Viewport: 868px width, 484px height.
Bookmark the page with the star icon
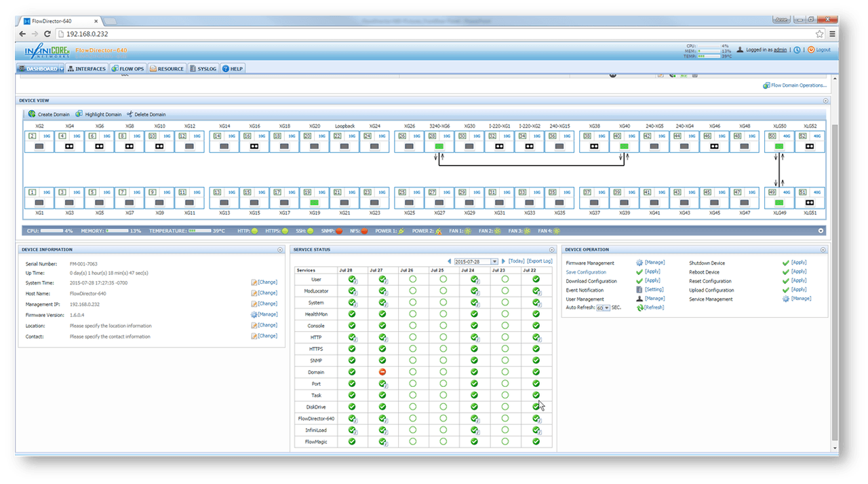pyautogui.click(x=819, y=34)
